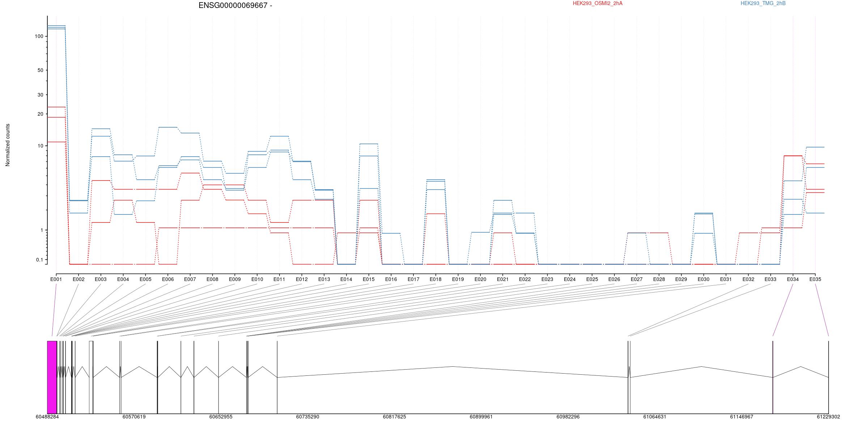Screen dimensions: 868x434
Task: Click the magenta highlighted exon block
Action: point(52,377)
